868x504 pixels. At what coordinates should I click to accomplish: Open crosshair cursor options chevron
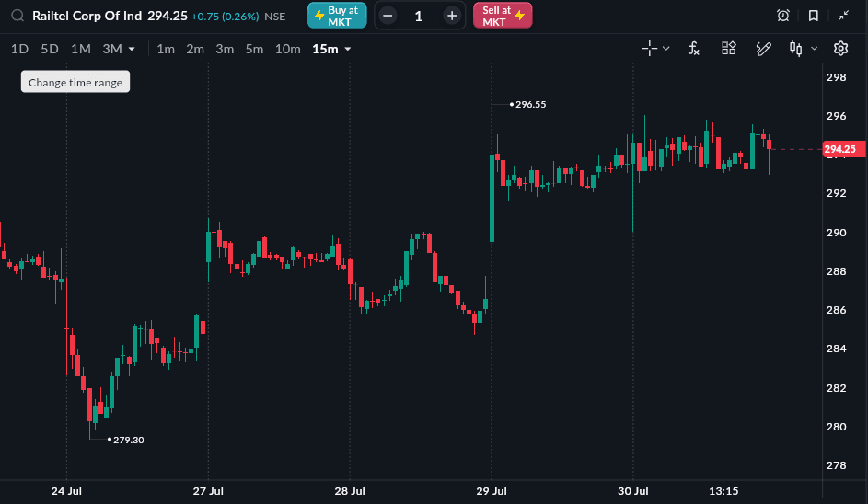(x=665, y=49)
